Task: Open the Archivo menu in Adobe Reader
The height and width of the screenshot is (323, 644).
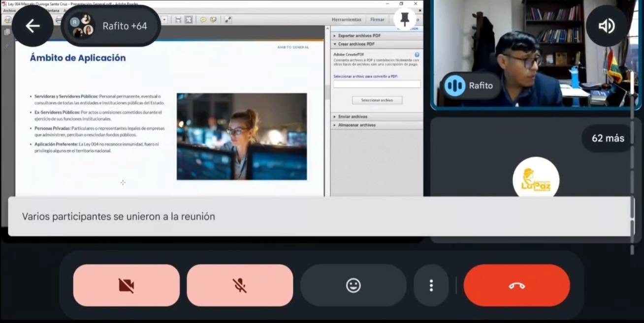Action: point(9,10)
